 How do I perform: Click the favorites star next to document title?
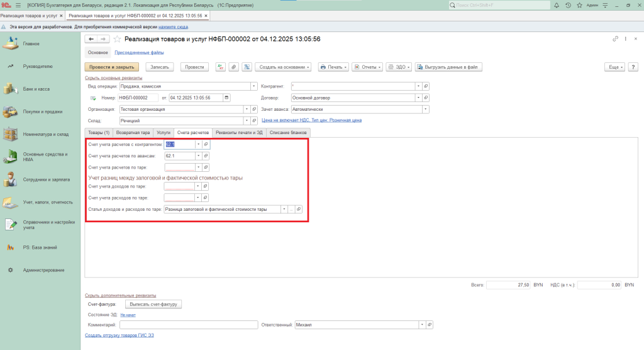pos(117,39)
